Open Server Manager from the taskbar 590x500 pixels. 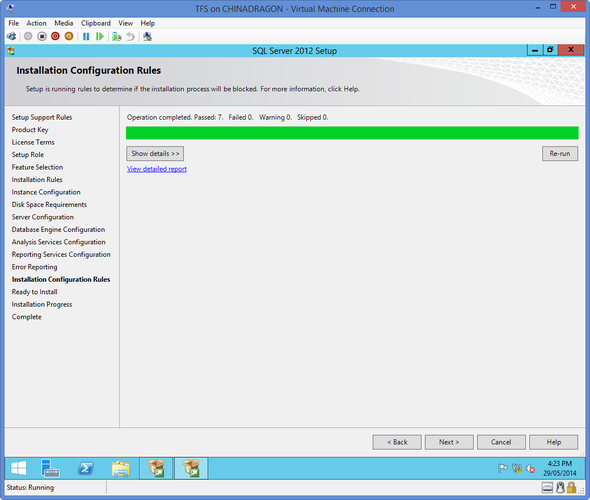(x=50, y=468)
